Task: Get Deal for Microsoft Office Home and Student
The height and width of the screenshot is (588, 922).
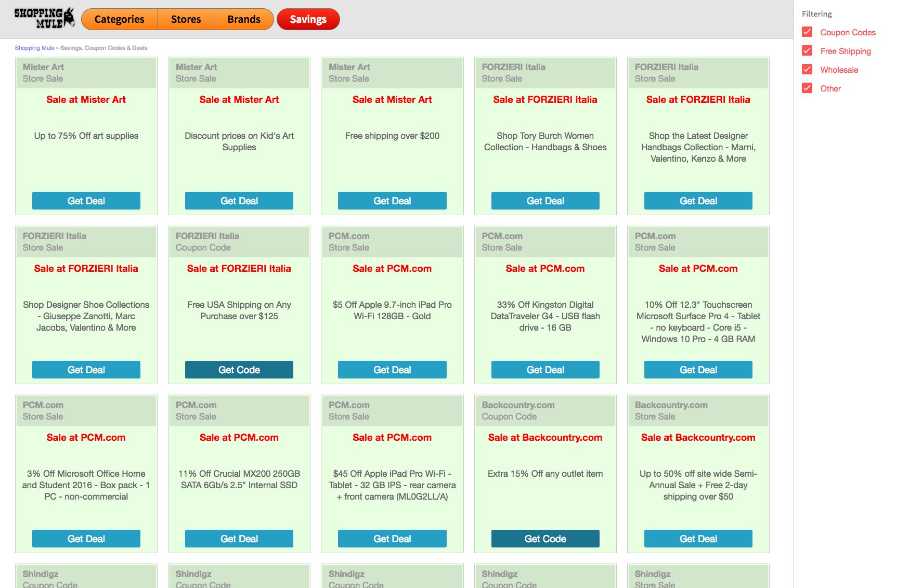Action: point(86,539)
